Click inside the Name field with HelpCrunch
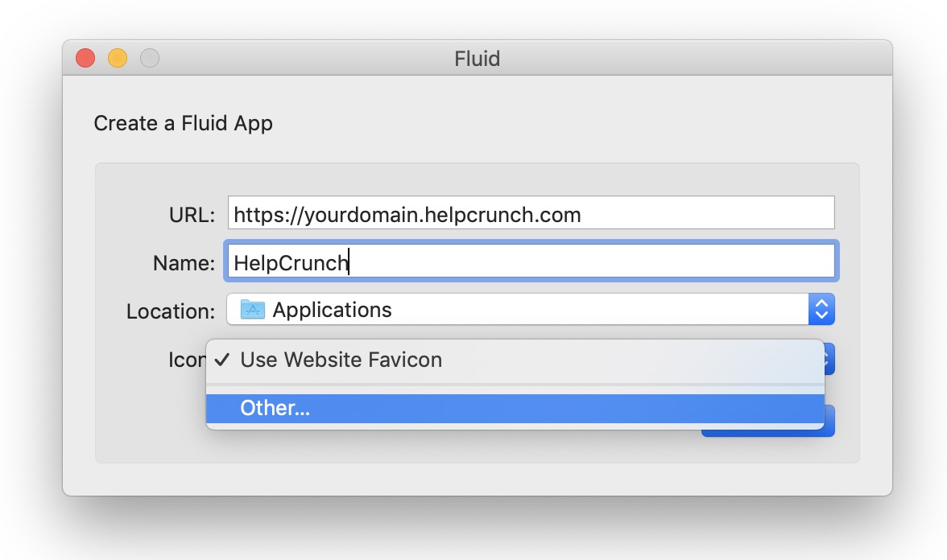The width and height of the screenshot is (947, 560). pyautogui.click(x=531, y=261)
